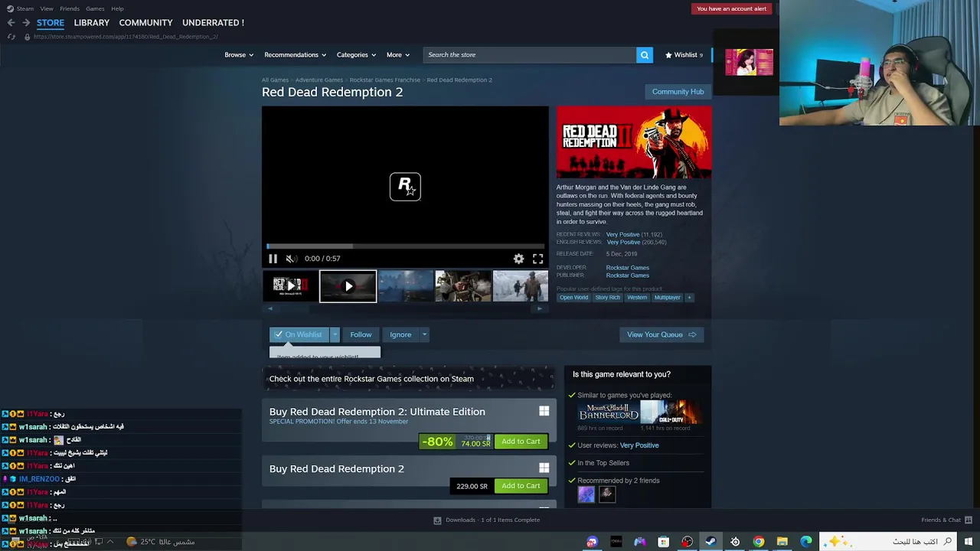Open the Browse dropdown menu
This screenshot has width=980, height=551.
pyautogui.click(x=239, y=55)
